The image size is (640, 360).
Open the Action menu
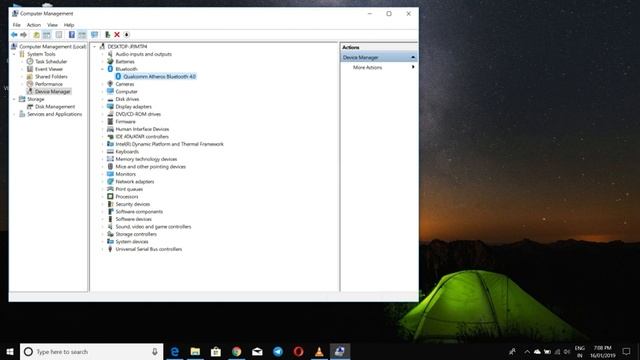point(34,25)
